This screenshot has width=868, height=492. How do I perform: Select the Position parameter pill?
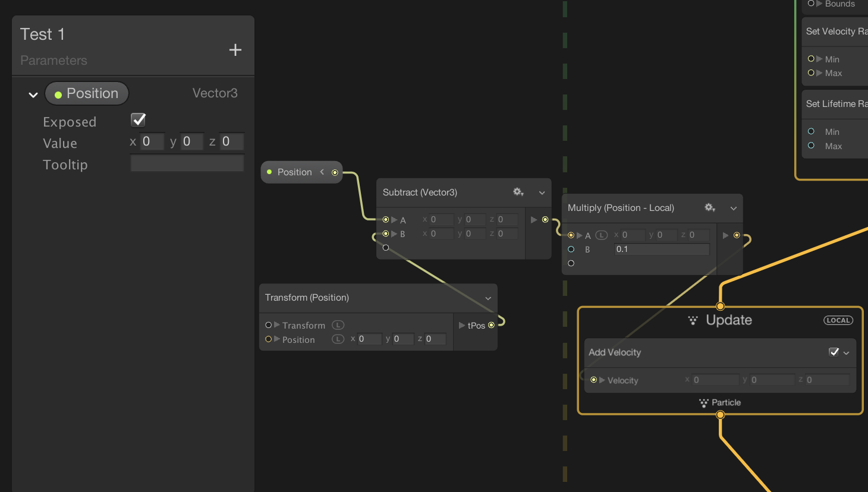87,94
